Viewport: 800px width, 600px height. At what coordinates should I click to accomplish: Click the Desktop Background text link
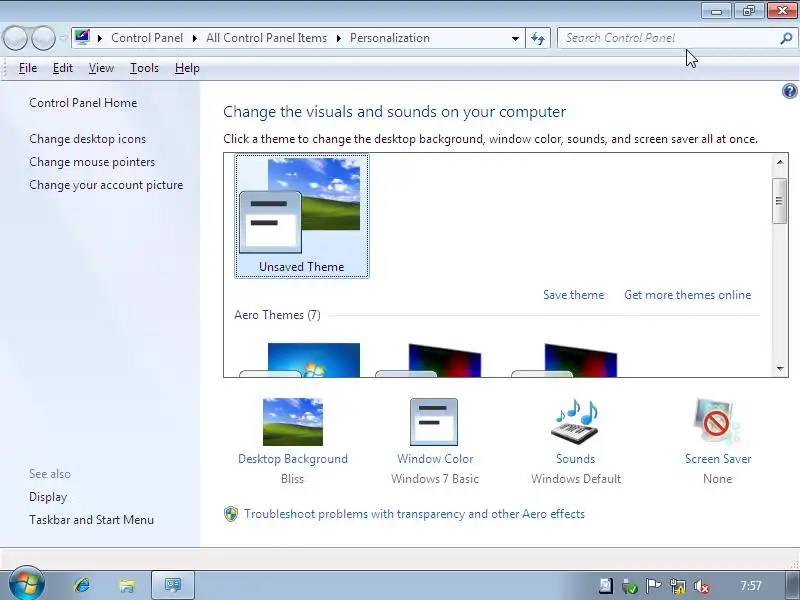(293, 459)
